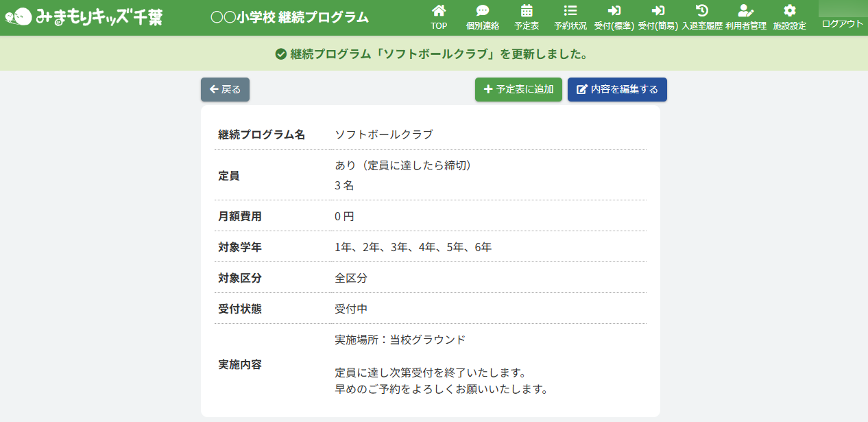Open the 予定表 calendar icon

click(x=527, y=11)
